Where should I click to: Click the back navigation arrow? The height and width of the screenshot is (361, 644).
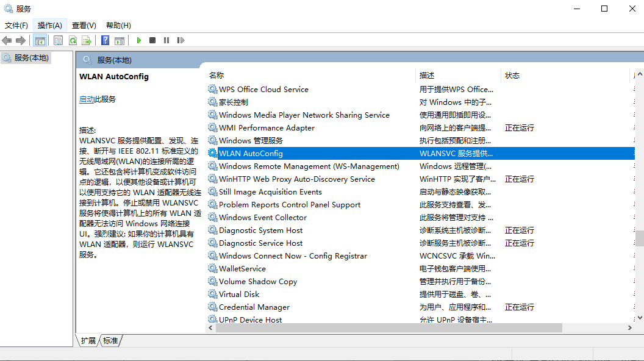pyautogui.click(x=6, y=40)
